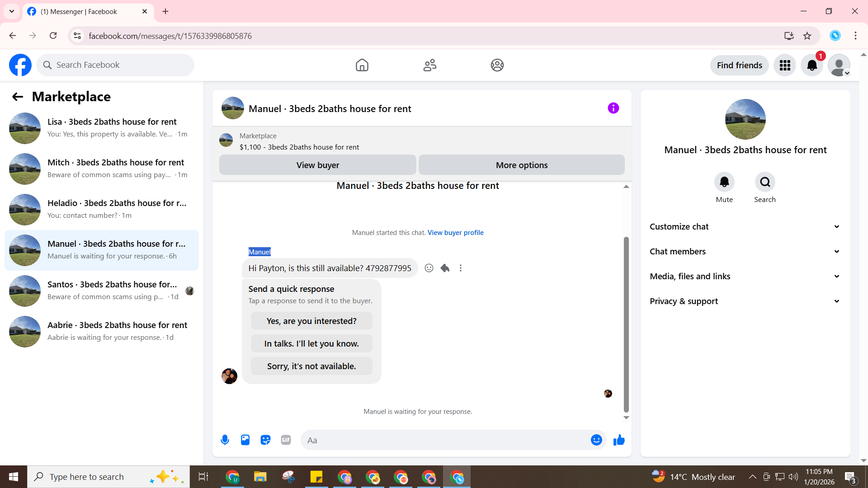The height and width of the screenshot is (488, 868).
Task: Bookmark this page star icon
Action: pyautogui.click(x=807, y=36)
